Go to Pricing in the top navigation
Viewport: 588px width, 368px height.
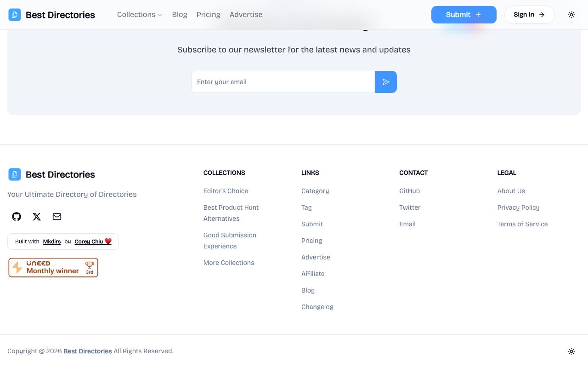[x=209, y=15]
